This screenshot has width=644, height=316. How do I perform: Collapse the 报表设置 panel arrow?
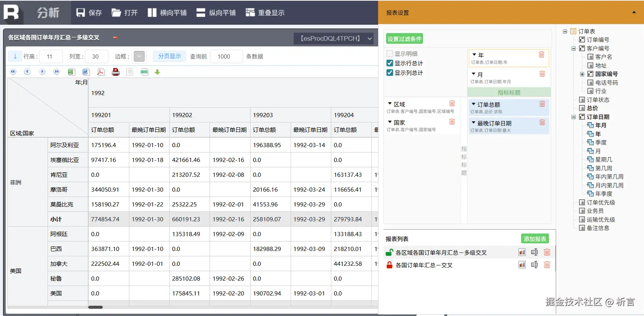point(634,12)
